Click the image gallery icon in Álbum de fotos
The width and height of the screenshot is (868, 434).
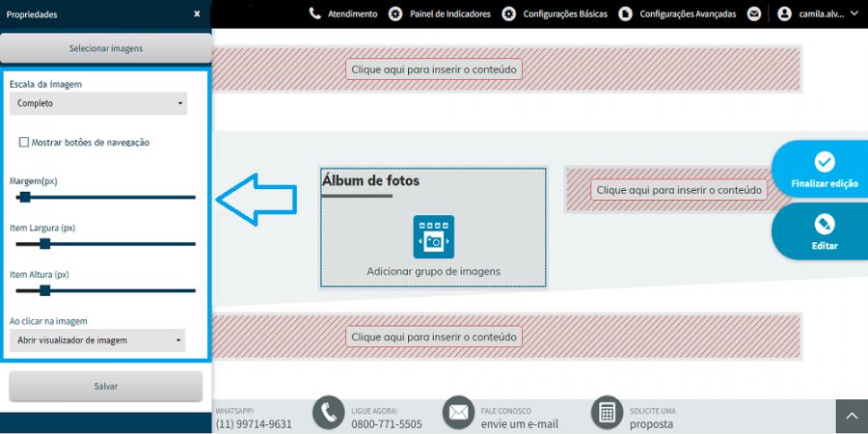tap(433, 237)
